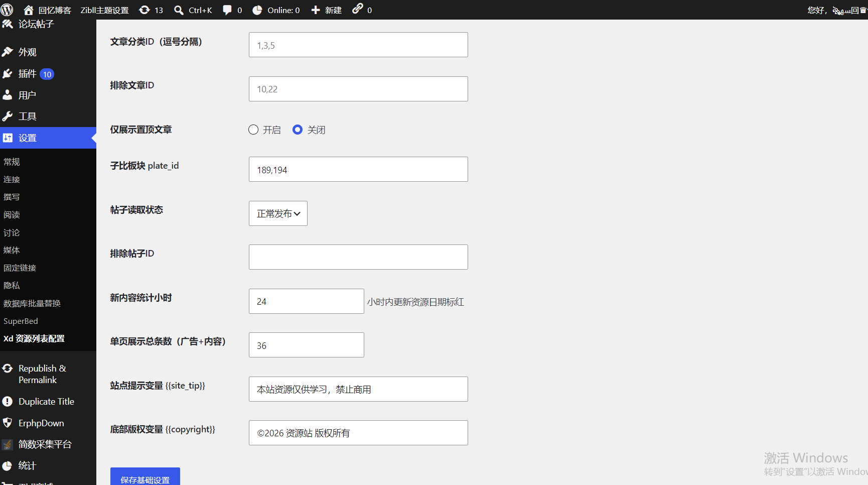Expand the 正常发布 status dropdown

pos(278,213)
